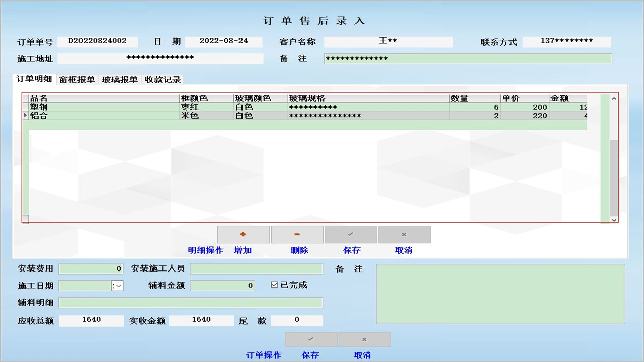644x362 pixels.
Task: Click the 删除 link to remove a row
Action: (299, 250)
